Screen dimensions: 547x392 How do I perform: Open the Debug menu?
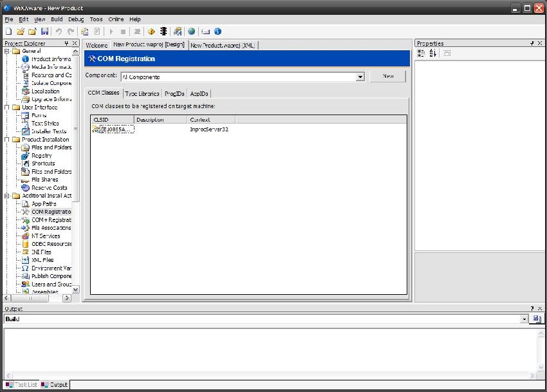(x=76, y=19)
